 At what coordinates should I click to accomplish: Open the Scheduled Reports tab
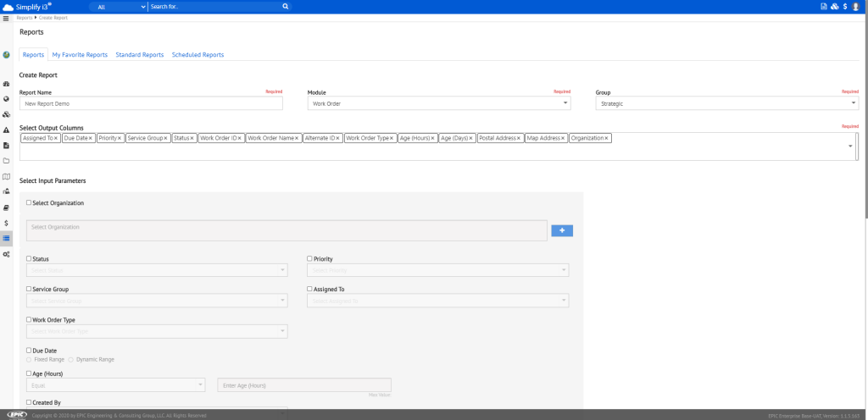(x=198, y=55)
